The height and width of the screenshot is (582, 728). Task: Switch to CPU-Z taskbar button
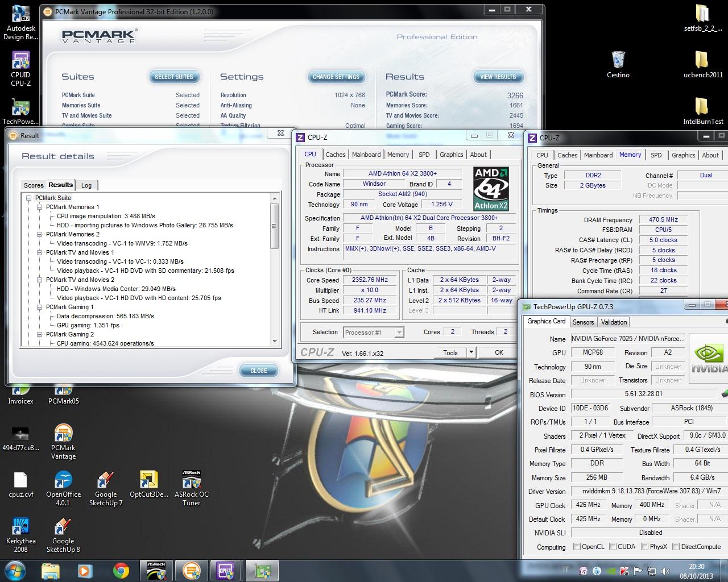[226, 571]
